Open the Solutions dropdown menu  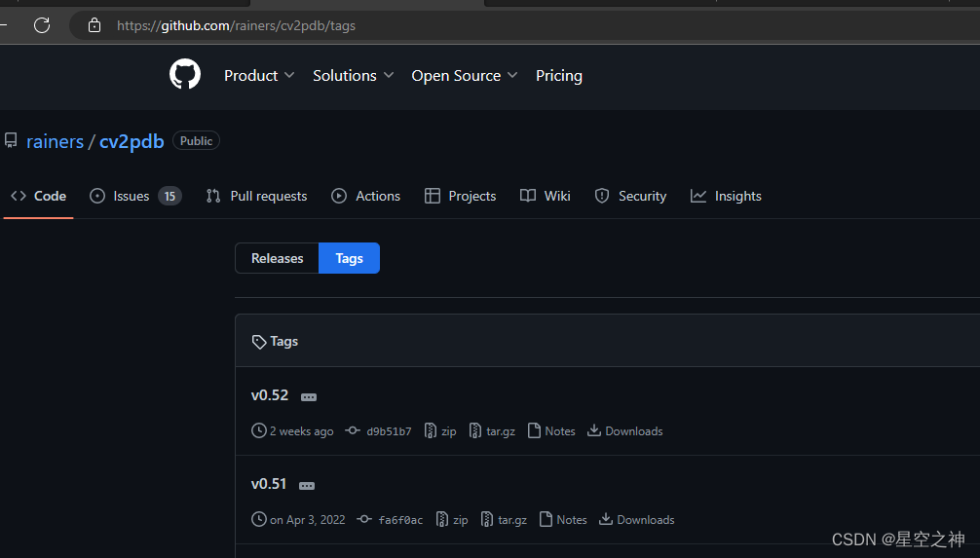coord(353,76)
